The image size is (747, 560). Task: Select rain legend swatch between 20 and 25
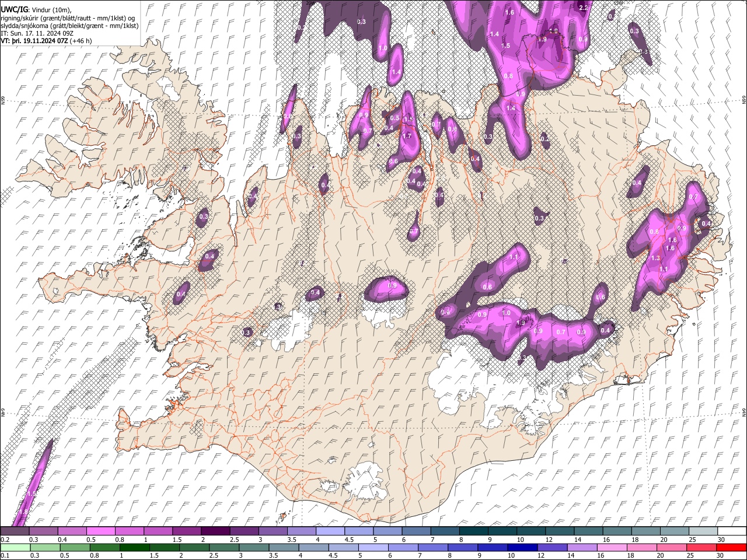tap(672, 547)
